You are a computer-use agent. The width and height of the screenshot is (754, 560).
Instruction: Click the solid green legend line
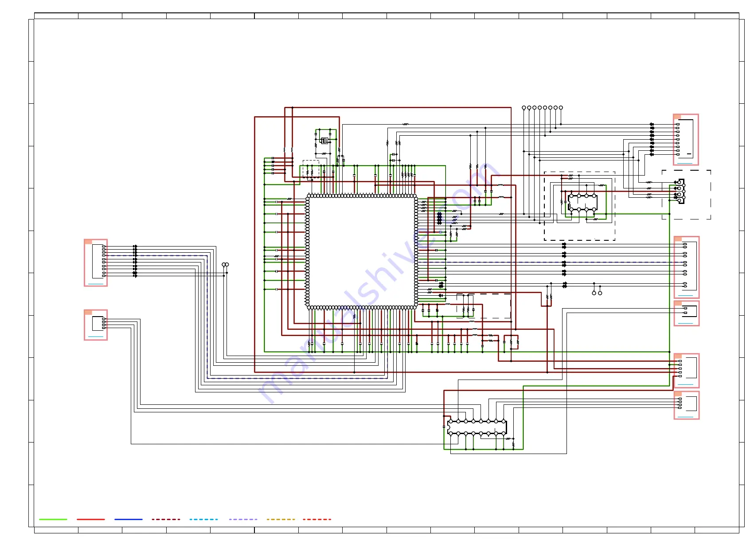point(53,519)
